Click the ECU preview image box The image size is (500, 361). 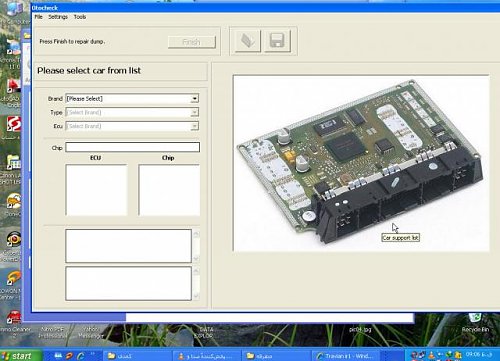coord(97,190)
